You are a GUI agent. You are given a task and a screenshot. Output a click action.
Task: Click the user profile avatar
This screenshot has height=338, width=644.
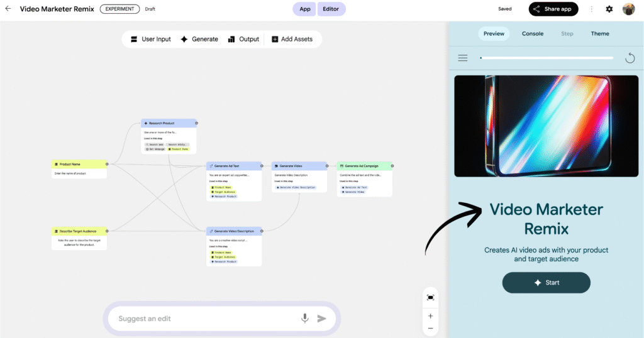point(629,9)
